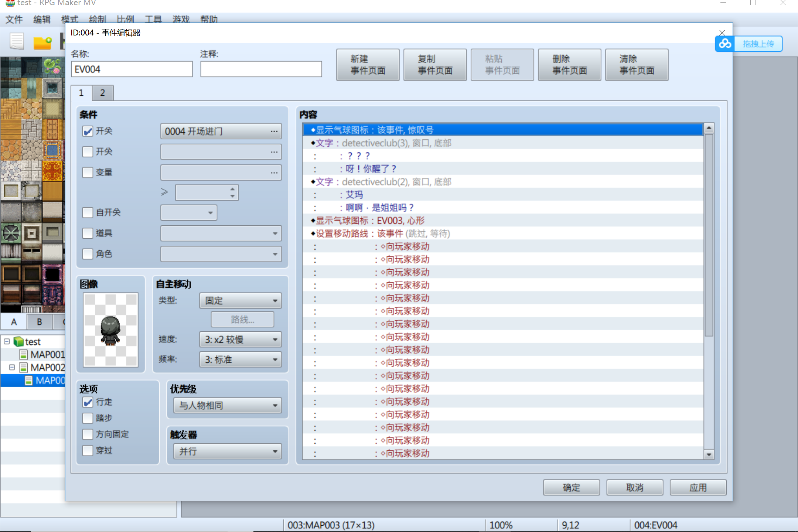
Task: Click the MAP001 map icon
Action: click(24, 355)
